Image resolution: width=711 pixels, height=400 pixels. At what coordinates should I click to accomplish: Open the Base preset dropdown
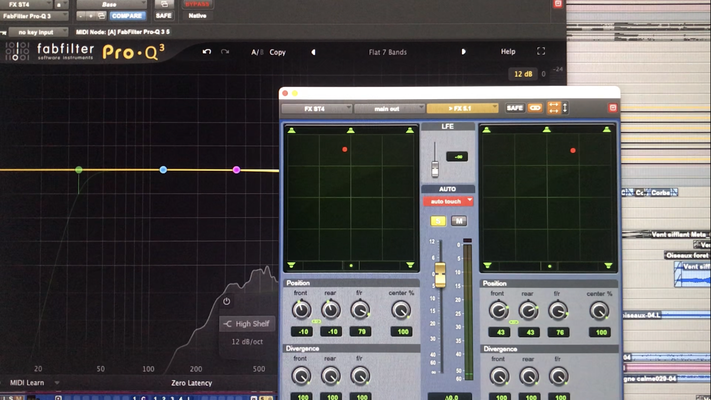[112, 5]
